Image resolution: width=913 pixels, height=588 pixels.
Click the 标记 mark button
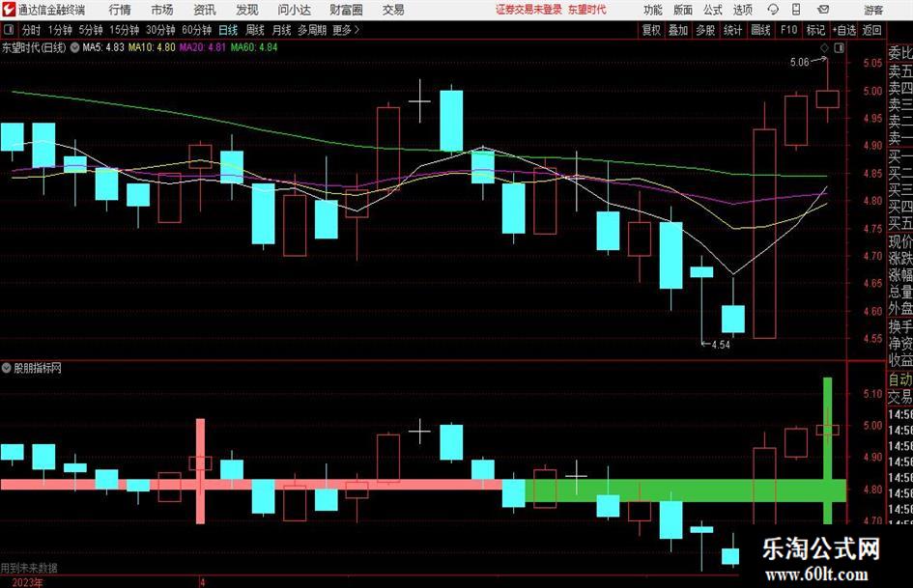pos(815,30)
